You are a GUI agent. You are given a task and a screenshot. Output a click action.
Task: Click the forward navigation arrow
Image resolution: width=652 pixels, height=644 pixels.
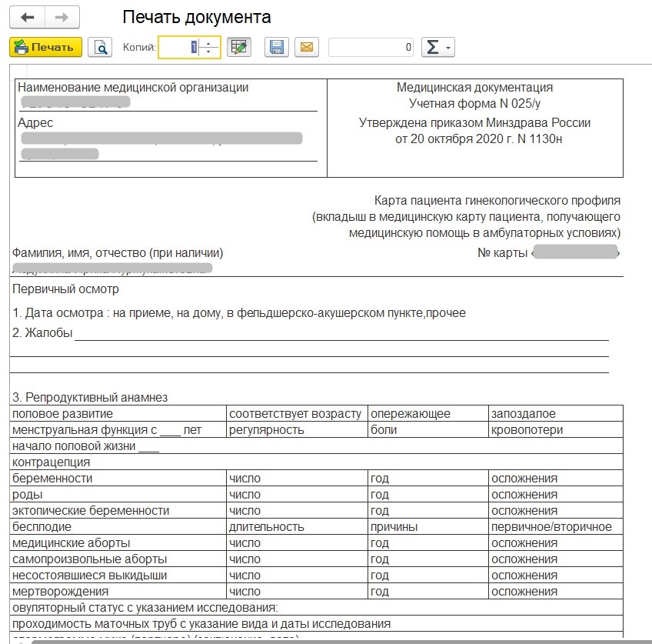point(62,17)
